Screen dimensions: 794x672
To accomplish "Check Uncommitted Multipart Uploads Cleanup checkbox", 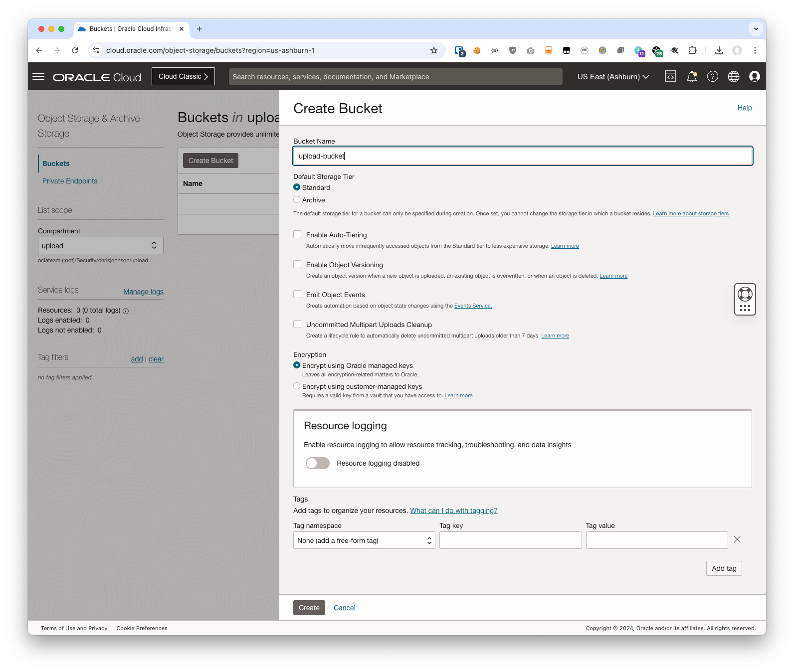I will tap(297, 324).
